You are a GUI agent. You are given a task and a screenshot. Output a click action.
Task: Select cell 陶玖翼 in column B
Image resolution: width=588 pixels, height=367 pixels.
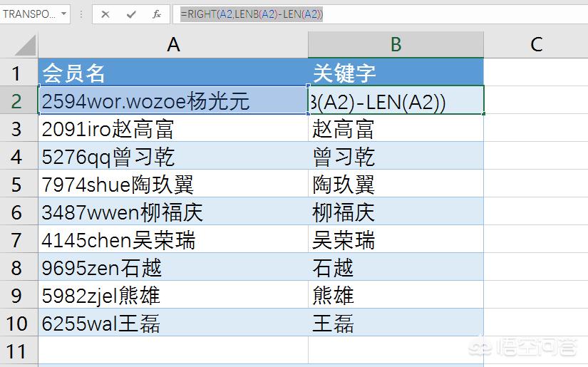tap(396, 183)
